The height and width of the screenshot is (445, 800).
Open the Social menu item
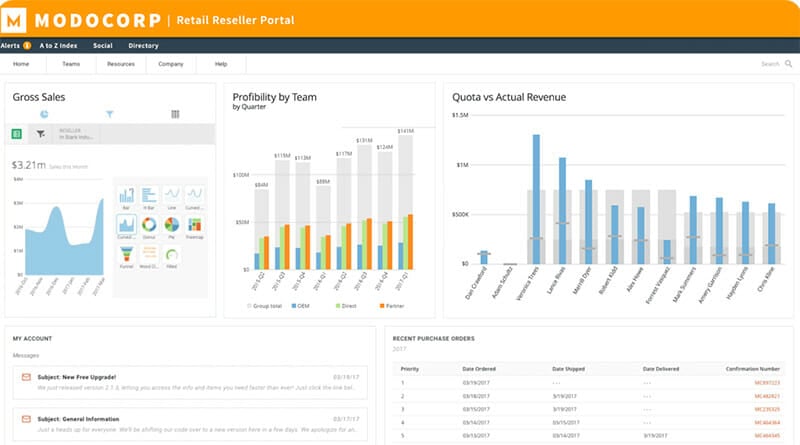[x=103, y=45]
